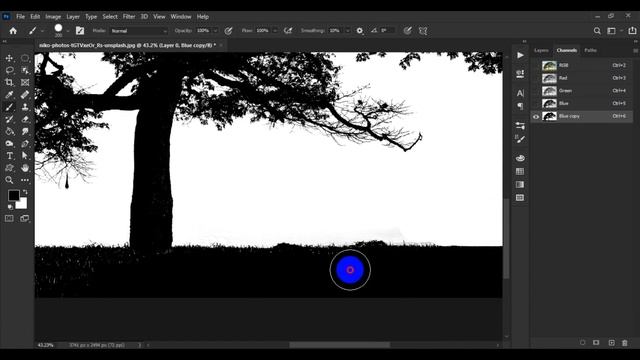This screenshot has width=640, height=360.
Task: Click the foreground color black swatch
Action: tap(13, 195)
